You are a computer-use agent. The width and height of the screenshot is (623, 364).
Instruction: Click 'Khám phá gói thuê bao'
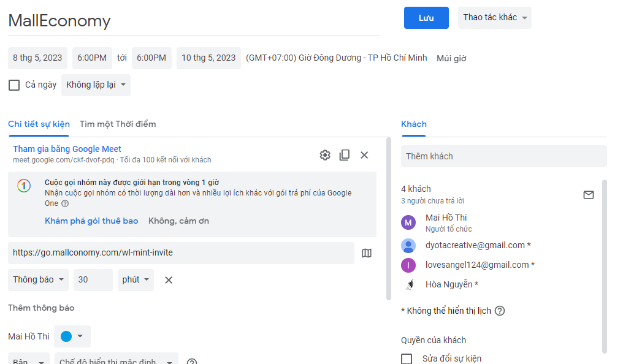pos(91,221)
